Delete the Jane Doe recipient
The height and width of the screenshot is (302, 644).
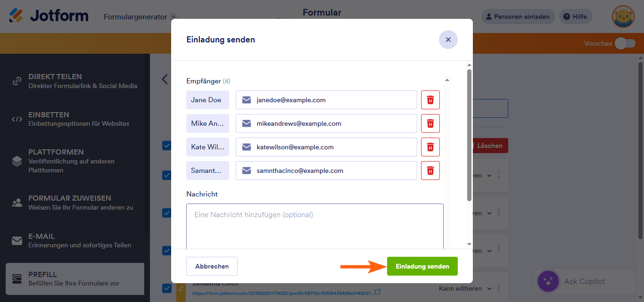click(430, 100)
